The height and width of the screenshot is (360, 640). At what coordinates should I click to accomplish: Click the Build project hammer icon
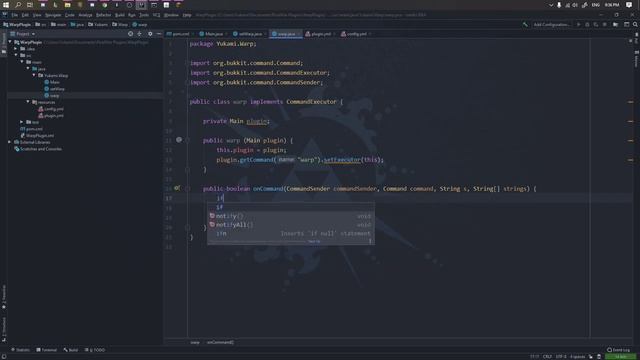click(525, 24)
